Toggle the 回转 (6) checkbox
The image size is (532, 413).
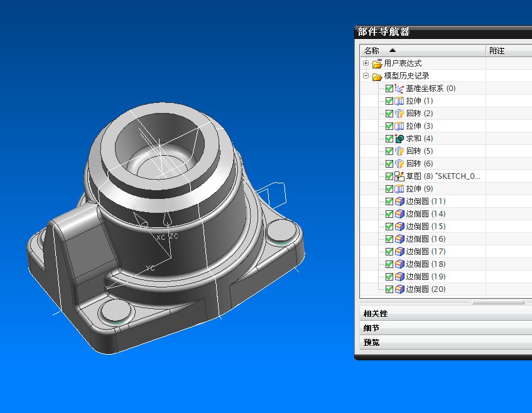389,164
